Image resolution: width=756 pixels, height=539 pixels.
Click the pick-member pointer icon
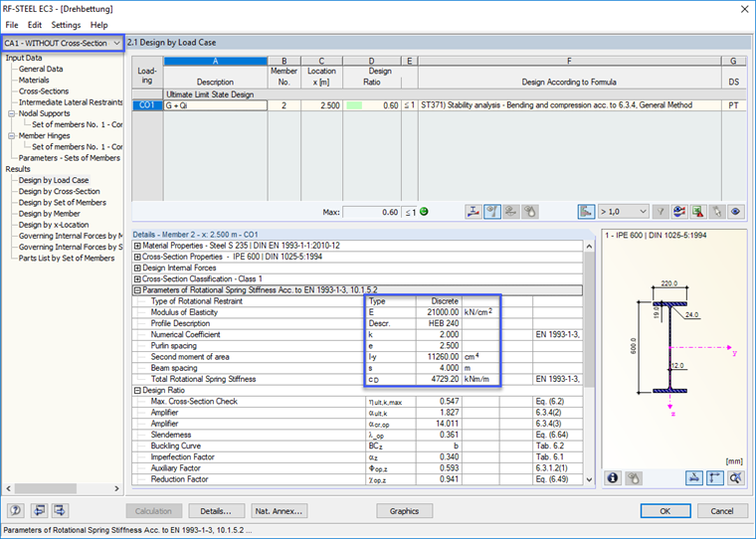coord(717,212)
